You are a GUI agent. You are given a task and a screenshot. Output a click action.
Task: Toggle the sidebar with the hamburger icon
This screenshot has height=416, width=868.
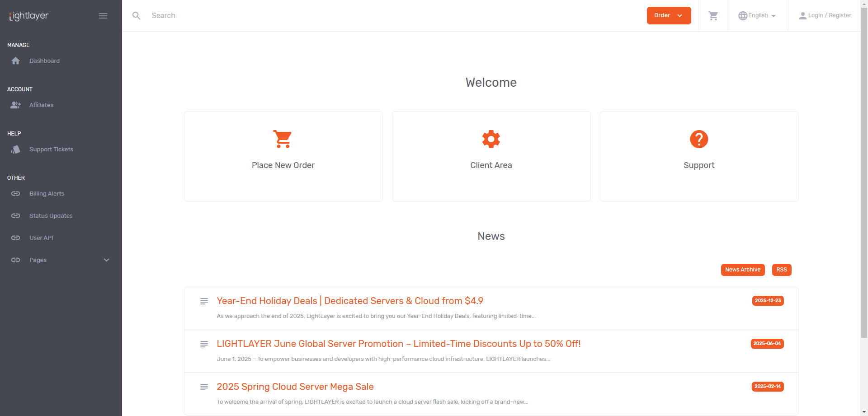coord(103,16)
